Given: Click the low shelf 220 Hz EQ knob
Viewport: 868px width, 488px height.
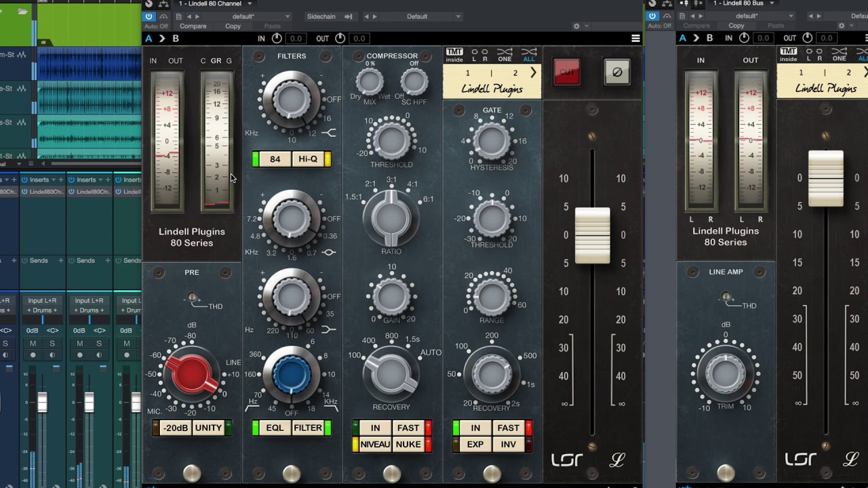Looking at the screenshot, I should click(x=292, y=296).
